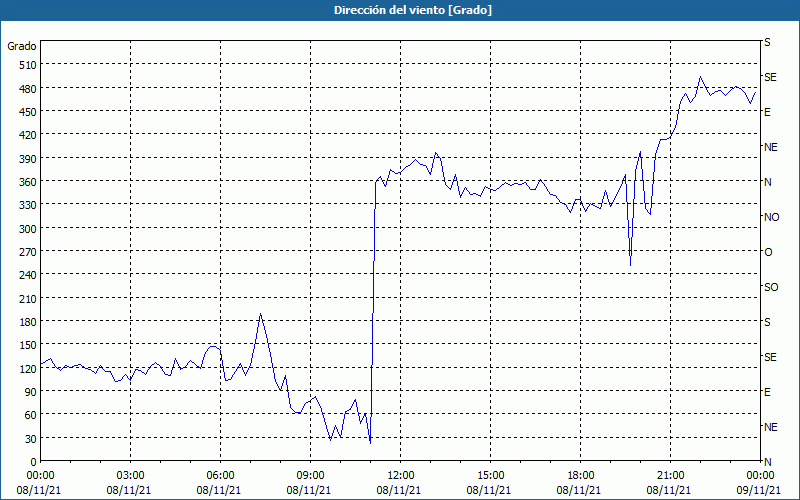Click the "NO" compass label

tap(771, 217)
